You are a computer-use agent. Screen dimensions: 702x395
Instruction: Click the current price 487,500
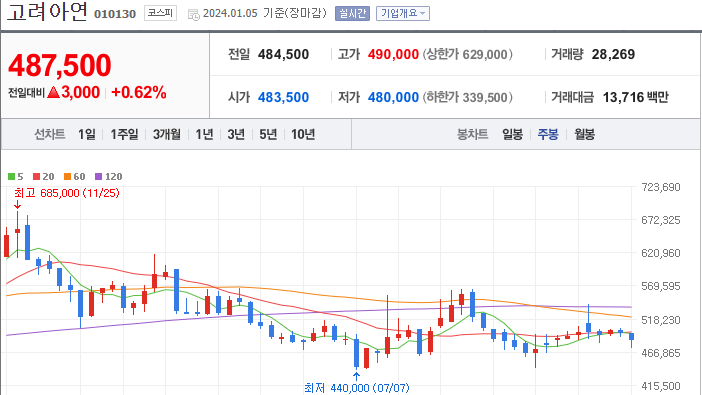click(x=60, y=65)
